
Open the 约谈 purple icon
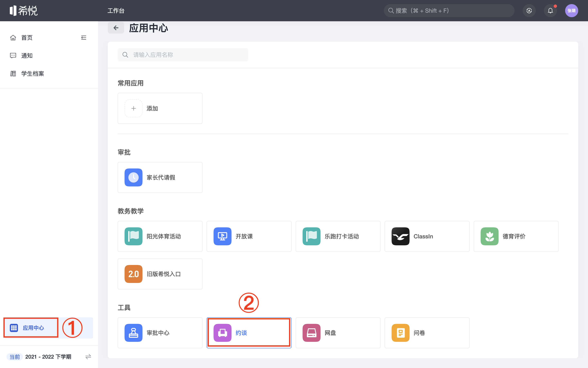point(222,333)
